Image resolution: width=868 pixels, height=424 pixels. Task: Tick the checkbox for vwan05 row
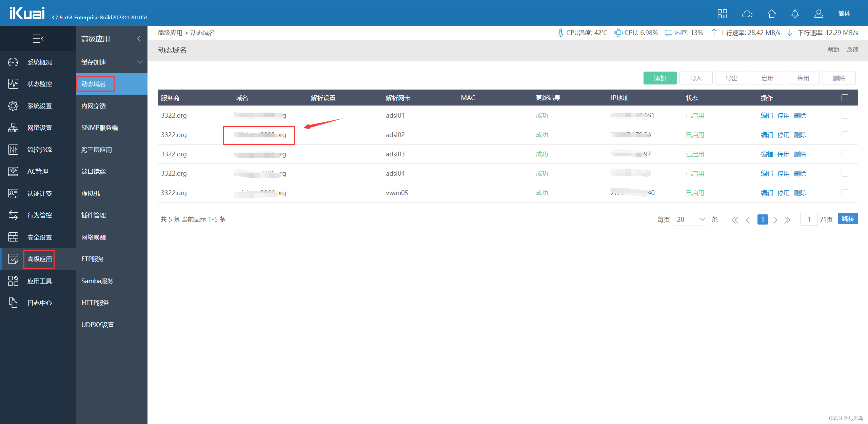tap(845, 193)
